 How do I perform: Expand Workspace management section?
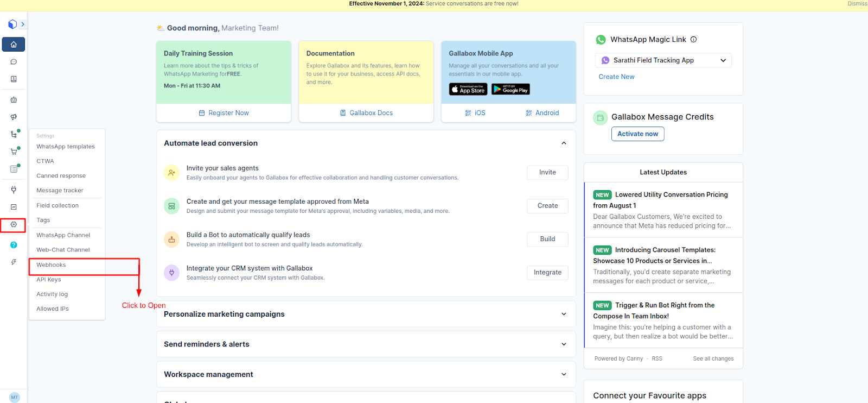tap(366, 375)
